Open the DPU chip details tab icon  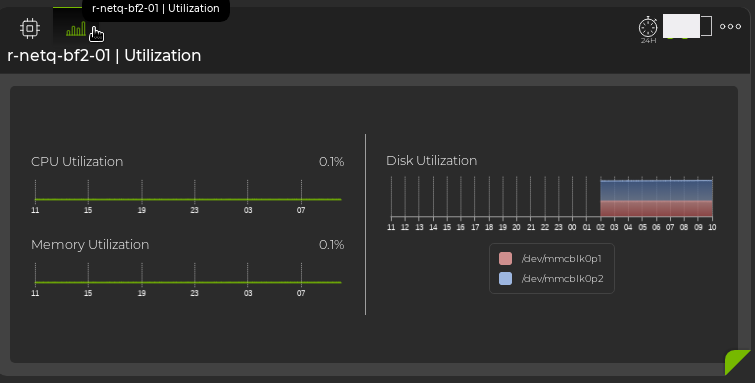point(29,28)
